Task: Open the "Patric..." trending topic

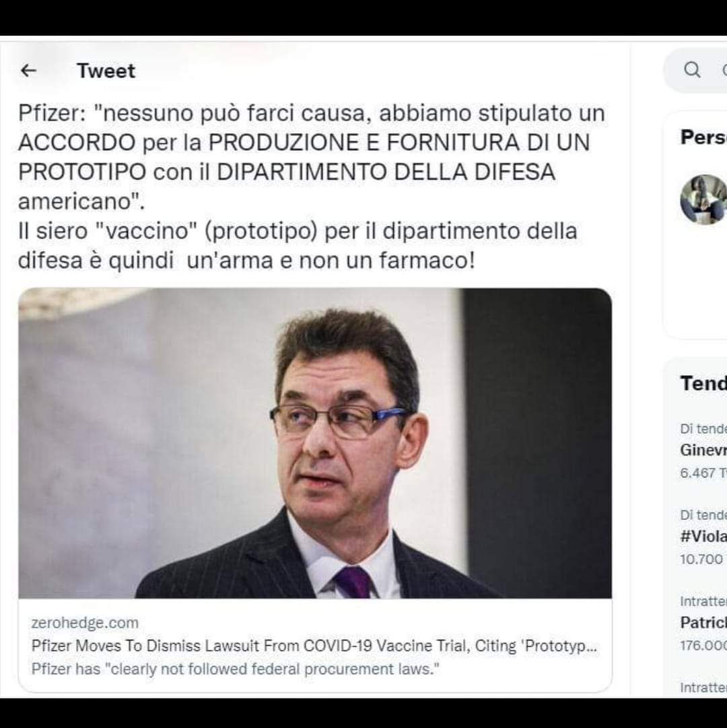Action: 703,623
